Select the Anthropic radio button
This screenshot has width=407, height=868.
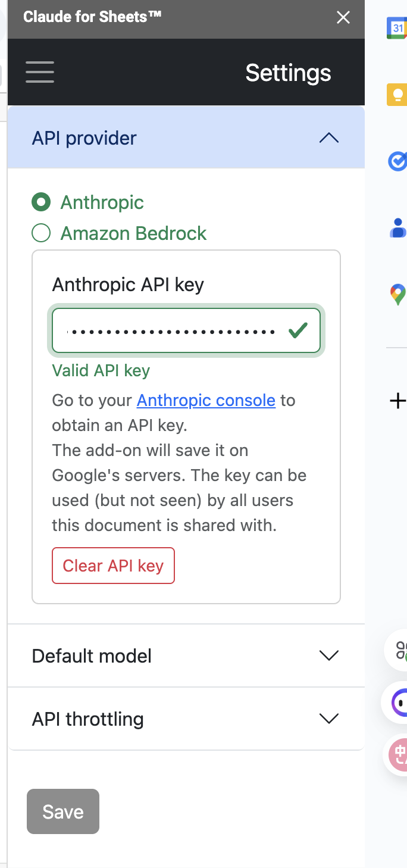[41, 202]
